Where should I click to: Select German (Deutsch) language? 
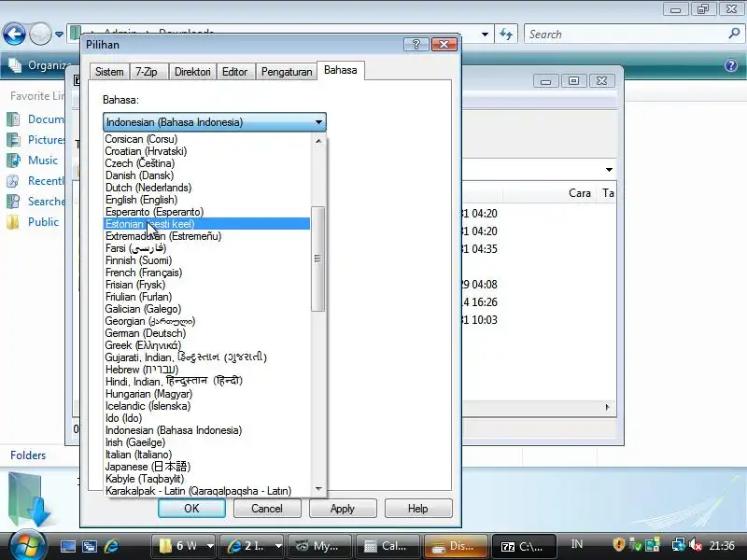pos(206,333)
